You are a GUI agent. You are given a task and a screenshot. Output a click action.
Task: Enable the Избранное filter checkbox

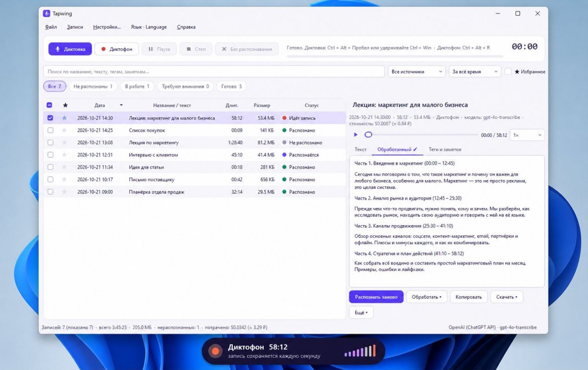pos(509,71)
